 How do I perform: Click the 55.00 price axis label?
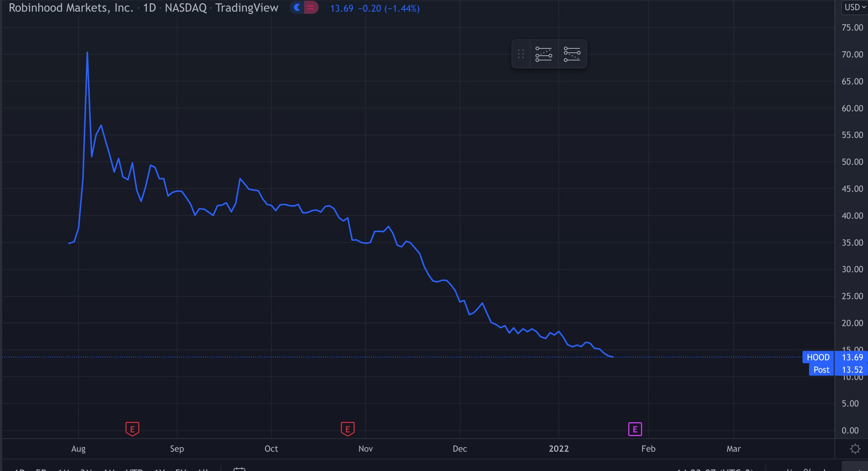tap(852, 135)
